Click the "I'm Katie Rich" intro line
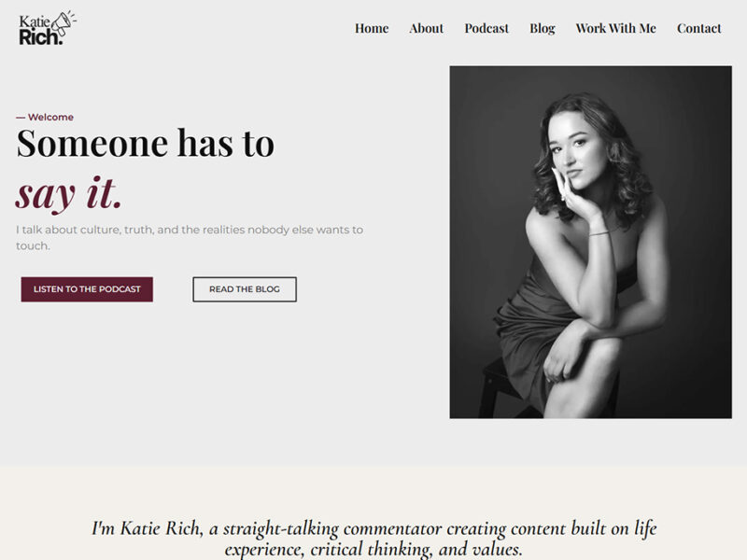This screenshot has width=747, height=560. point(373,528)
